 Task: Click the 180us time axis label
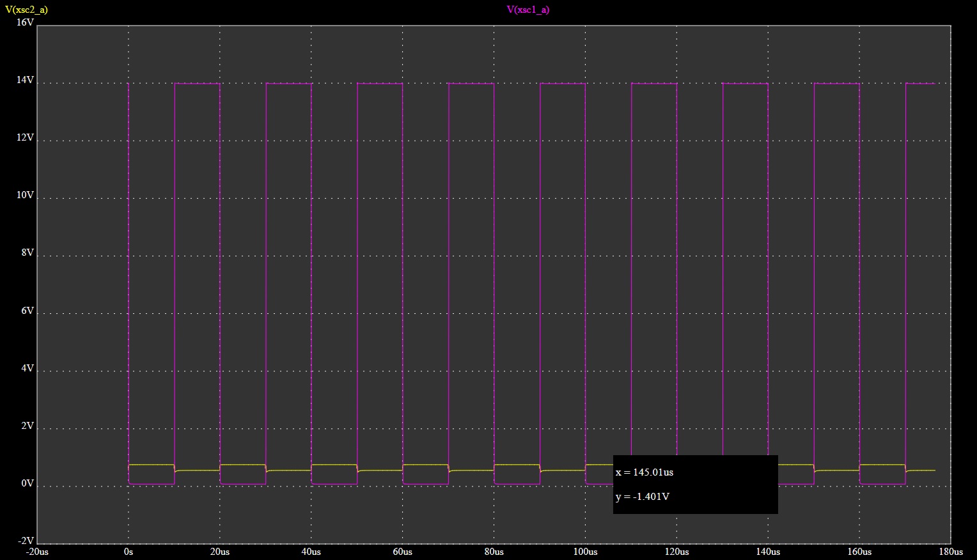pyautogui.click(x=951, y=552)
